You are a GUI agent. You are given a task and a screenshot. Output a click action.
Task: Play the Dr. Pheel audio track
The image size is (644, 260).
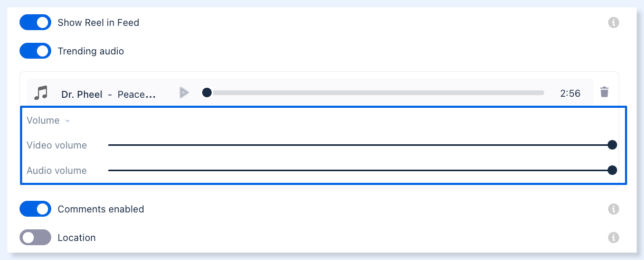click(x=184, y=93)
